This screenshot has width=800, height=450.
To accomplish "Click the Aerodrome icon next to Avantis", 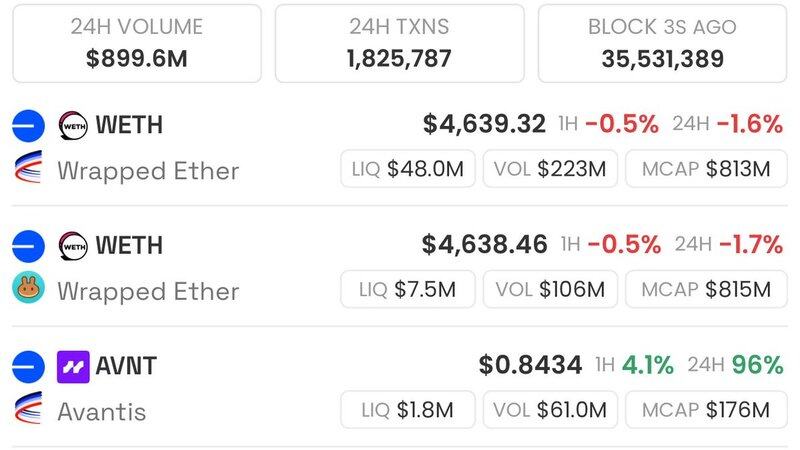I will 28,408.
